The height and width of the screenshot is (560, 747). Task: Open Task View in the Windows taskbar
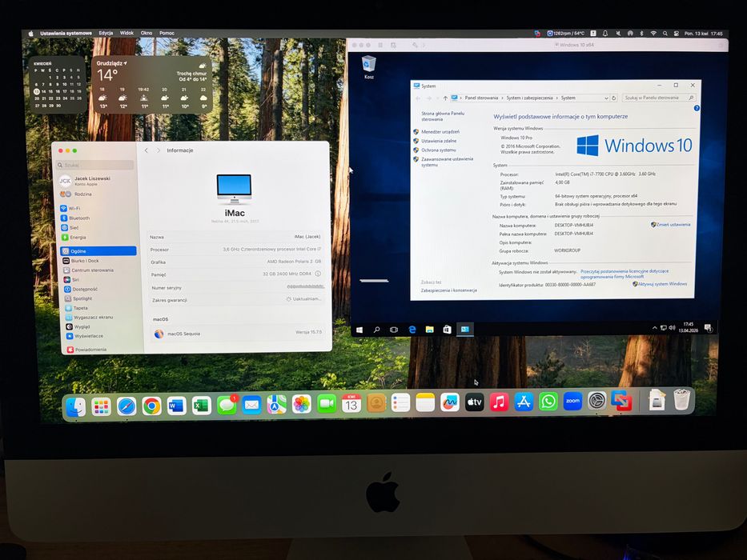(394, 330)
